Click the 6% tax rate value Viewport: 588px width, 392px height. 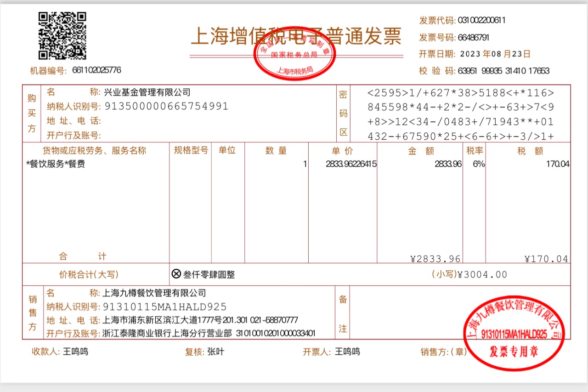(x=478, y=164)
